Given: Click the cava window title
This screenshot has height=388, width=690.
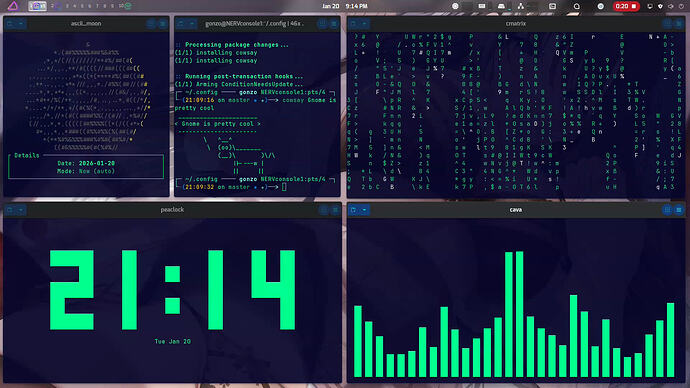Looking at the screenshot, I should 516,210.
